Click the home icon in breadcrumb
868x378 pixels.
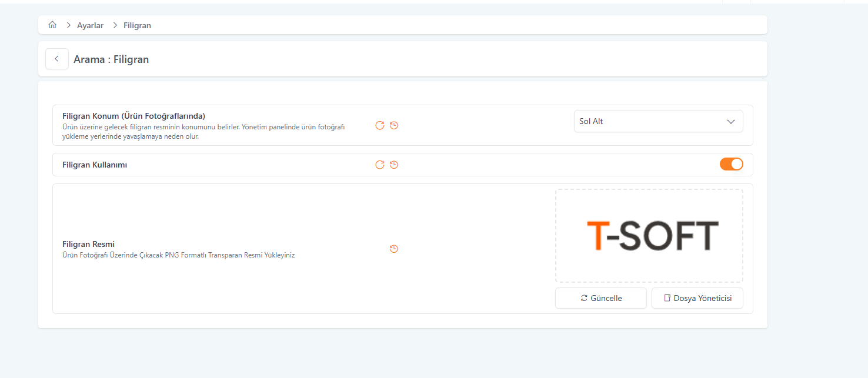52,25
